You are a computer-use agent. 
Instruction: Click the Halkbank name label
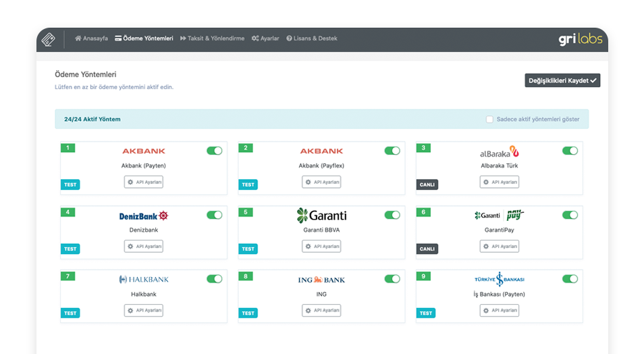144,295
